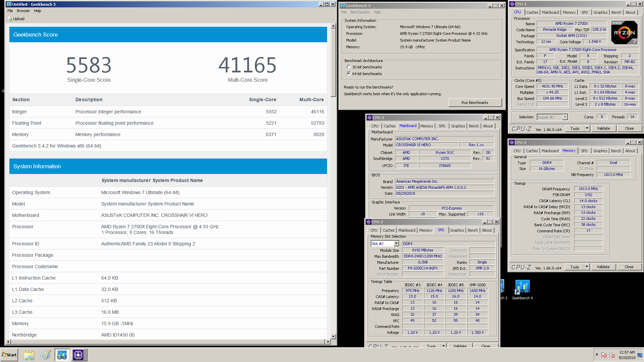Expand Tools dropdown arrow in SPD window

click(443, 346)
